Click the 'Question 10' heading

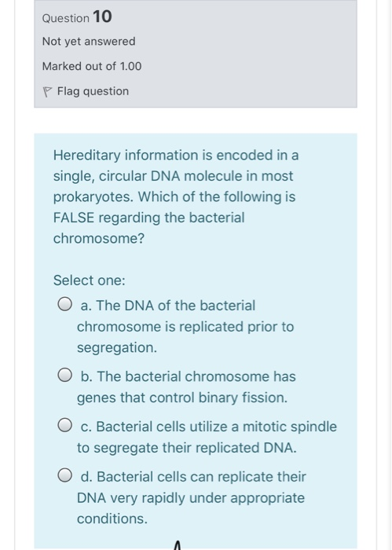(77, 16)
